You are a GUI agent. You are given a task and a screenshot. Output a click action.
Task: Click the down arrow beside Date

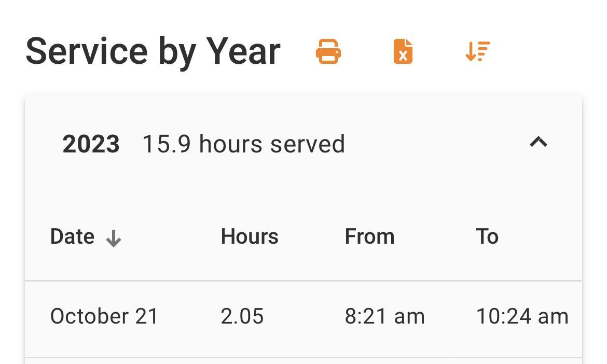coord(113,239)
